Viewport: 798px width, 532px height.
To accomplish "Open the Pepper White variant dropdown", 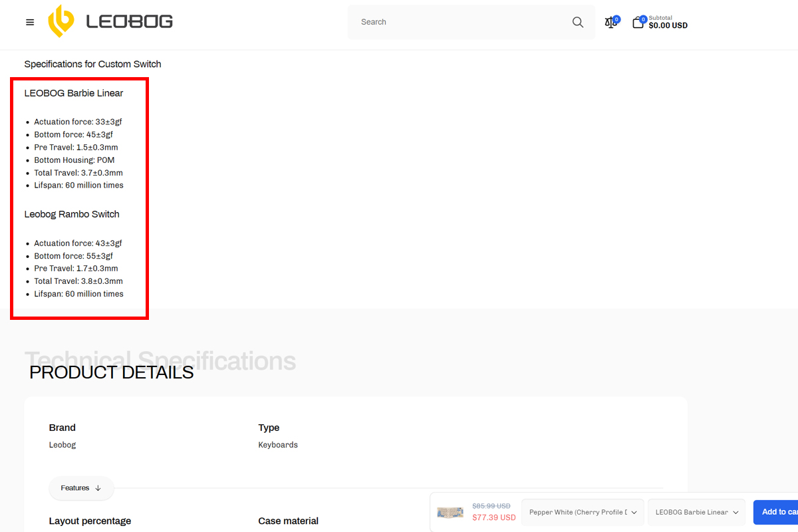I will coord(583,512).
